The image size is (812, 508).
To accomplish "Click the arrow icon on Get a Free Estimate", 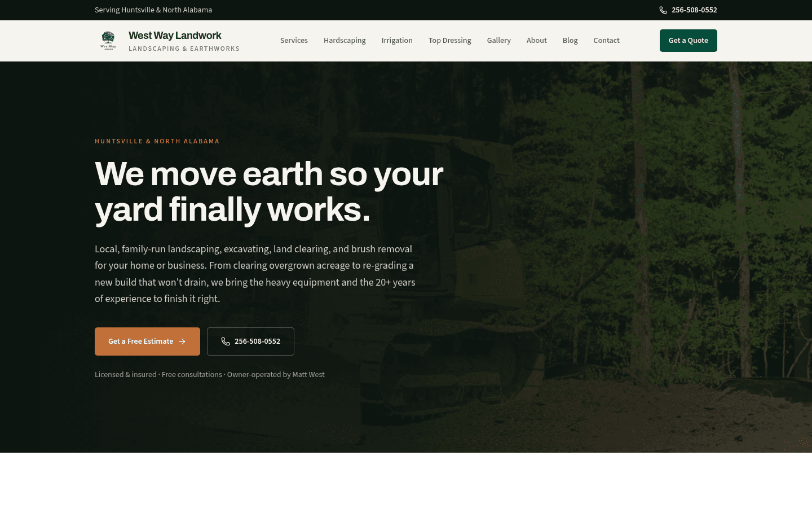I will [x=182, y=341].
